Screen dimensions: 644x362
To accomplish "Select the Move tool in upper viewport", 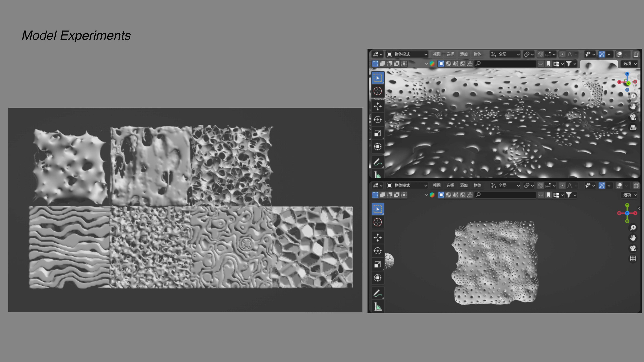I will (378, 106).
